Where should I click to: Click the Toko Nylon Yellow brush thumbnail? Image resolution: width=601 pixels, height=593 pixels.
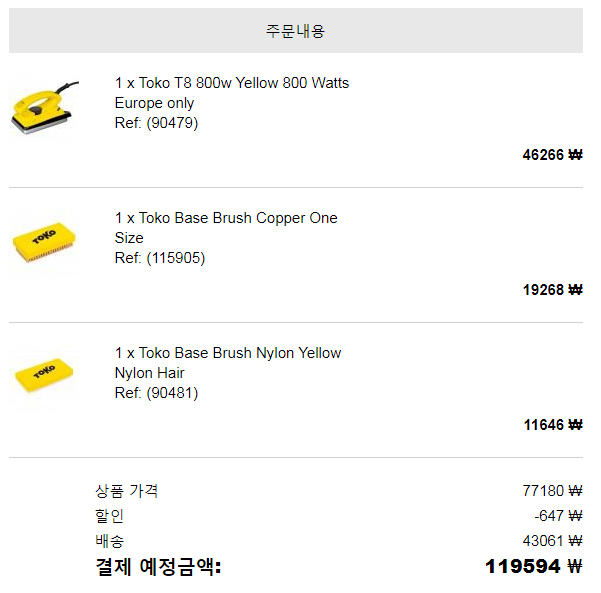44,376
